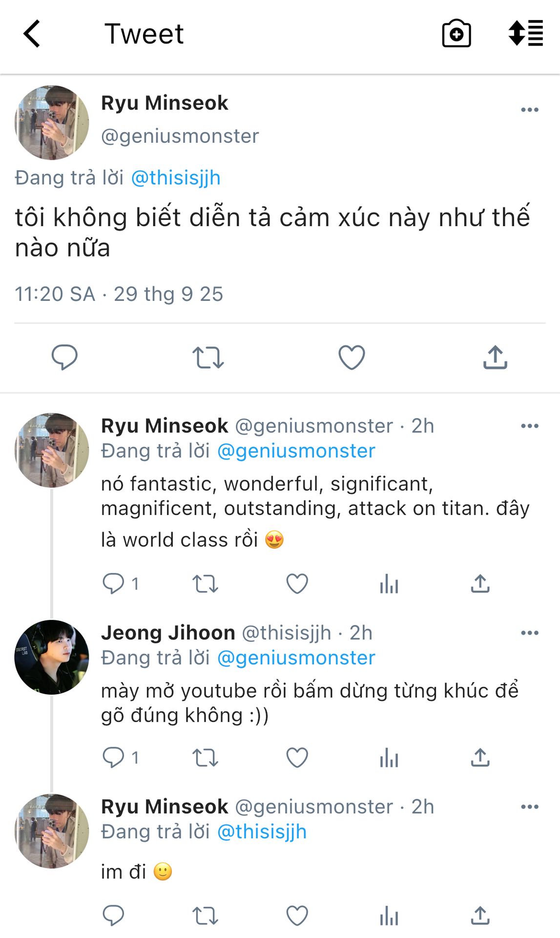Viewport: 560px width, 938px height.
Task: Reply to the main tweet by Ryu Minseok
Action: [x=64, y=357]
